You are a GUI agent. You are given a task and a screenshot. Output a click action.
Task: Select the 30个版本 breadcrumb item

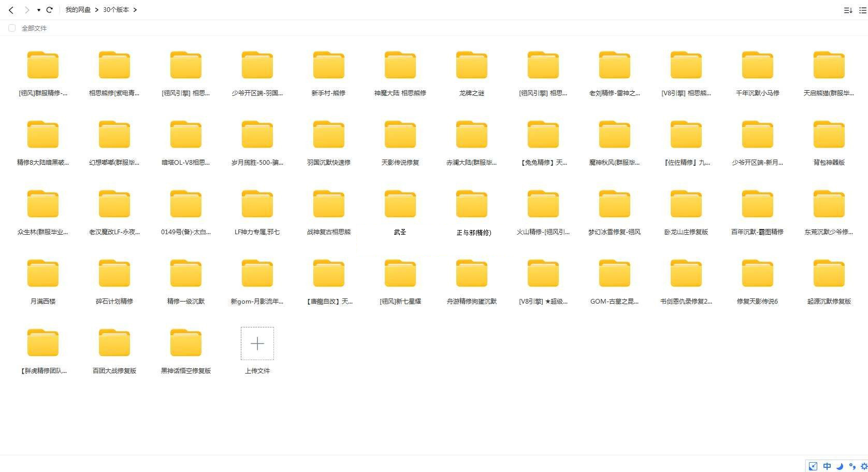116,10
